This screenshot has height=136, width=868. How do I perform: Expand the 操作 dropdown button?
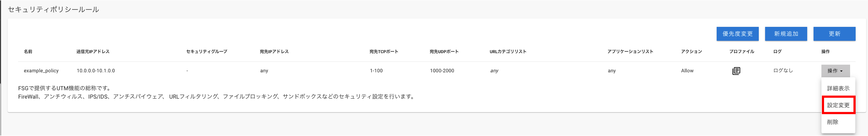pyautogui.click(x=835, y=71)
